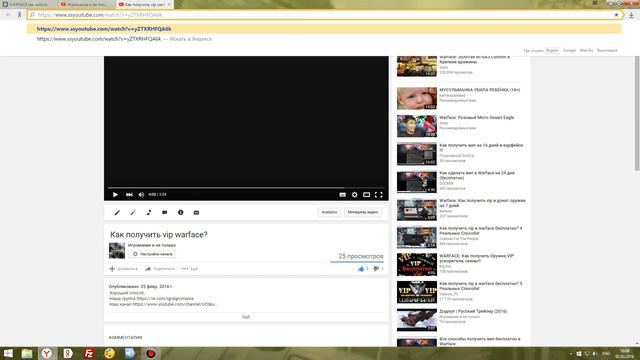Open the music note audio tool
Screen dimensions: 640x360
pyautogui.click(x=149, y=212)
